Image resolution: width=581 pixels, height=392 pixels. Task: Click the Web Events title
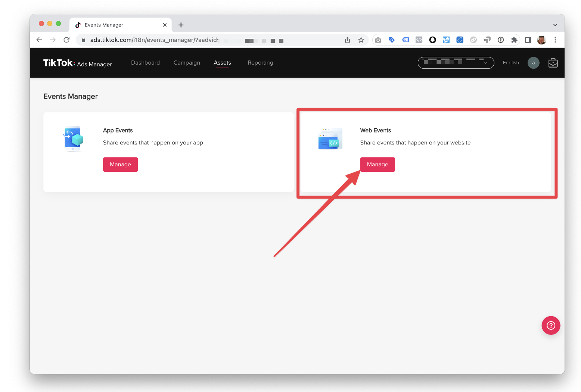(x=375, y=130)
